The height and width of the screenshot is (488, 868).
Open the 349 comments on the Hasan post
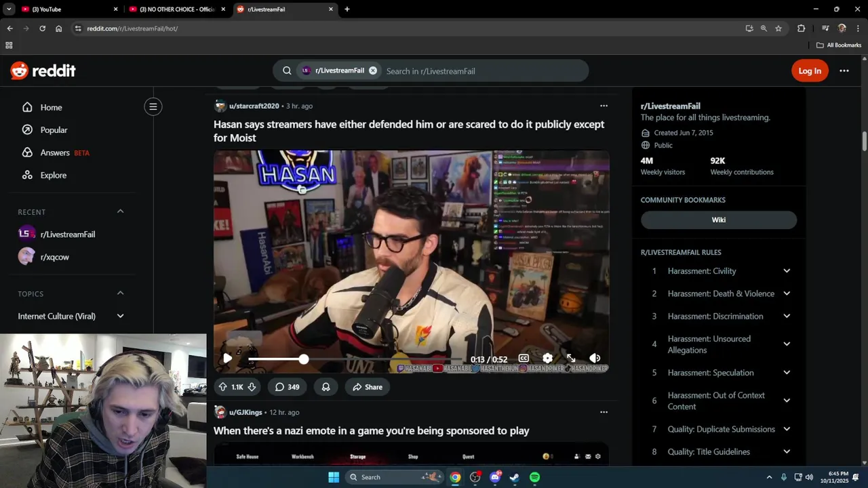tap(287, 387)
